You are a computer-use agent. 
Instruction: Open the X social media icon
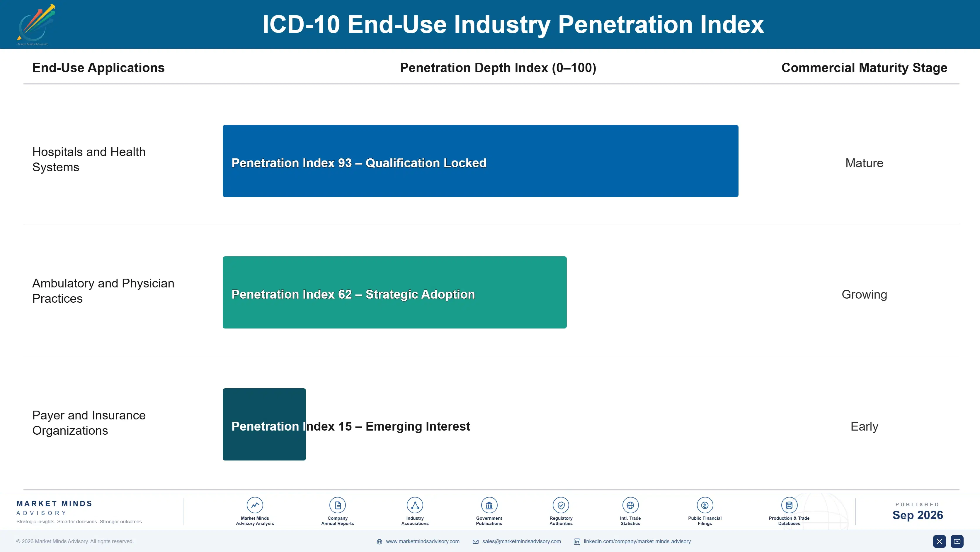[939, 541]
